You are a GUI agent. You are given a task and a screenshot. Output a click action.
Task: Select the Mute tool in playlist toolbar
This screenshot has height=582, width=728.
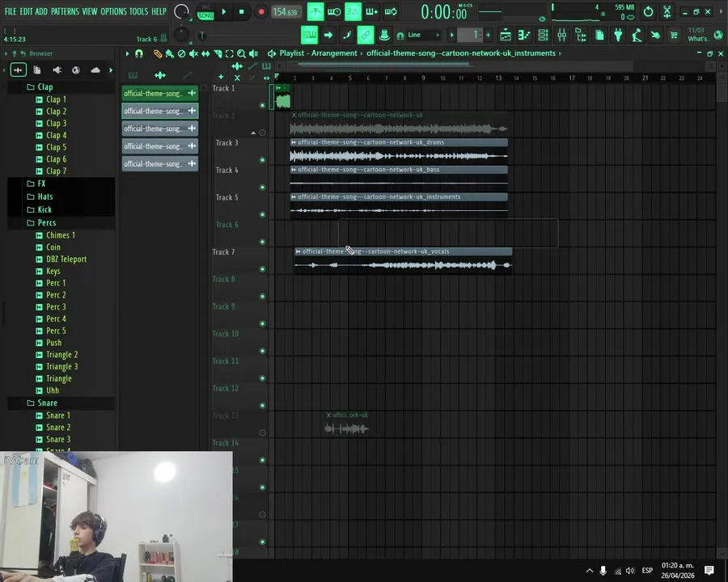(x=193, y=54)
